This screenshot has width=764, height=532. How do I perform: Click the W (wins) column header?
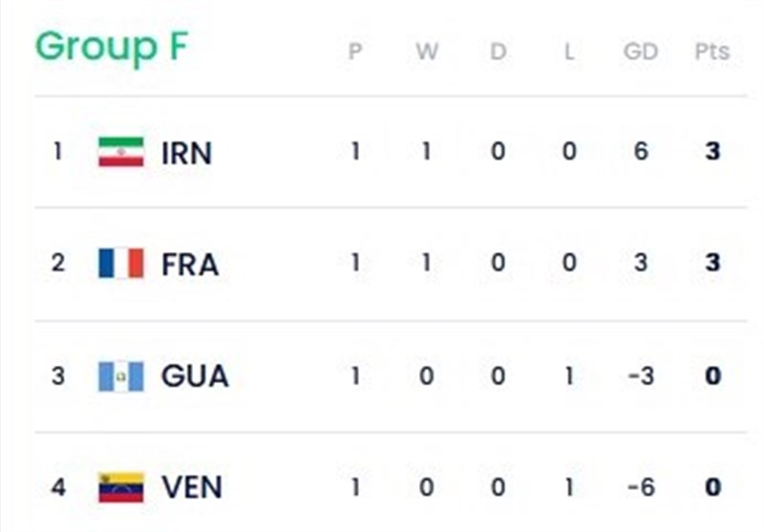tap(426, 52)
